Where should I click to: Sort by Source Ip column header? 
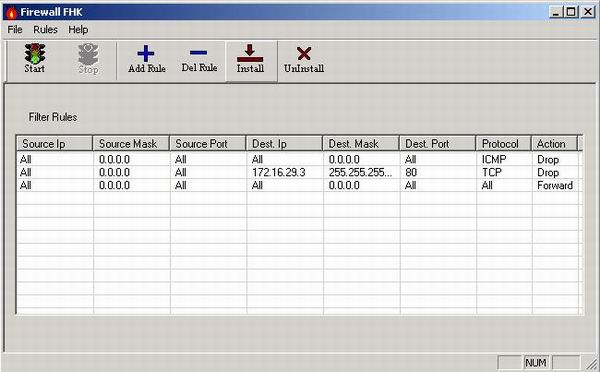coord(54,144)
